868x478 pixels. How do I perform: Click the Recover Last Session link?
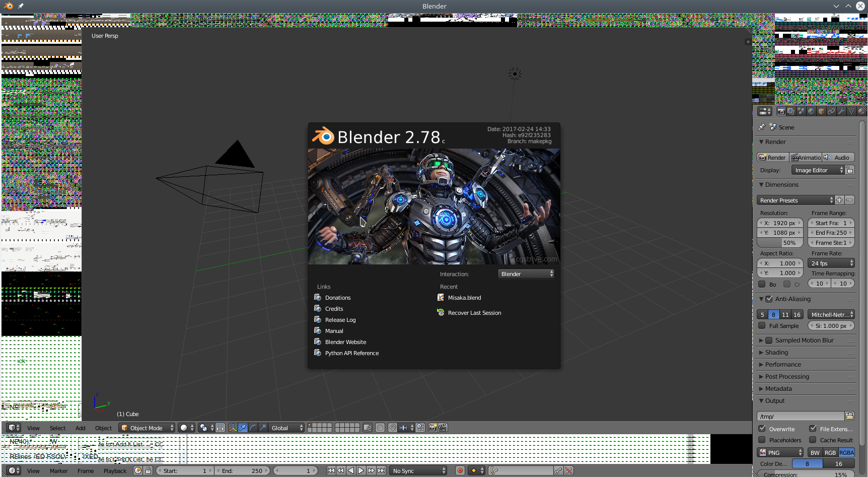(474, 313)
